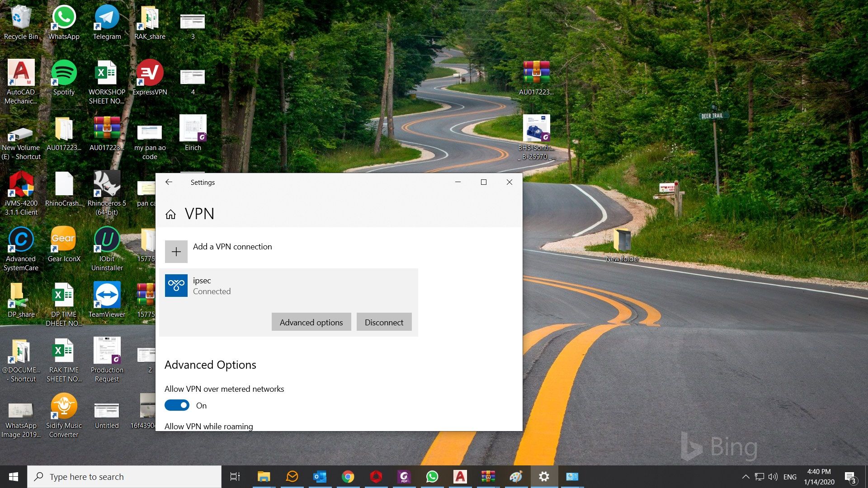Select the IObit Uninstaller desktop icon

click(x=107, y=249)
